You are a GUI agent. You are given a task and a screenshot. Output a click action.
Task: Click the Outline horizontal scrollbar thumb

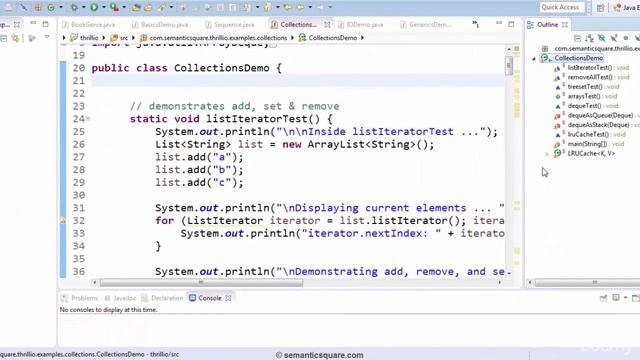pyautogui.click(x=588, y=282)
